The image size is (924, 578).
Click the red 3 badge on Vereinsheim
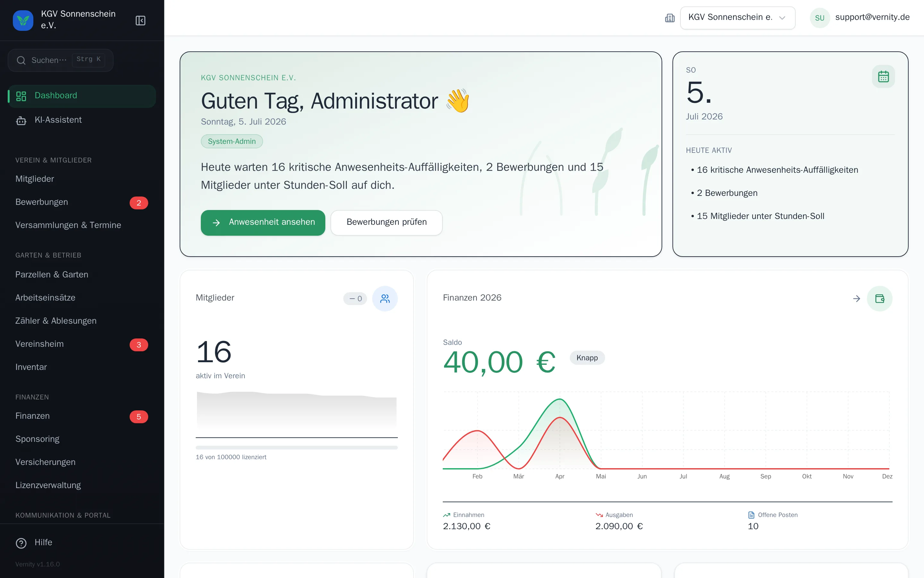[x=139, y=345]
